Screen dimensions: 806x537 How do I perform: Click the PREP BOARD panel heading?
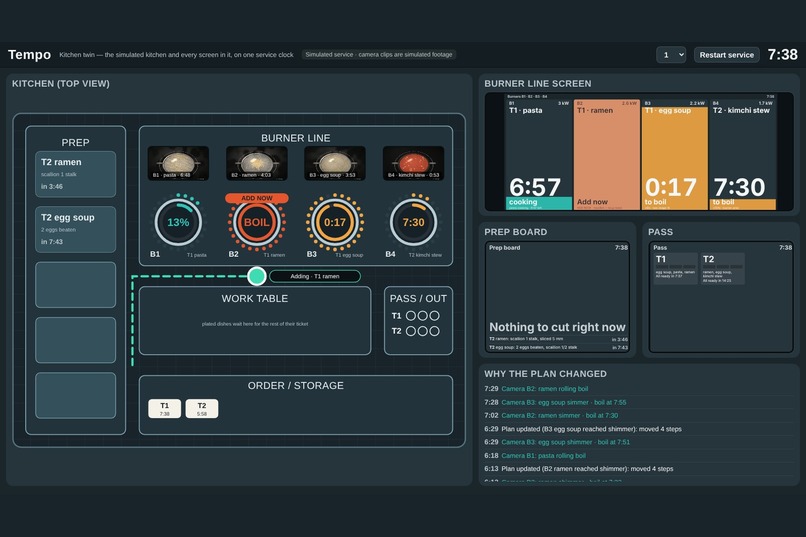point(516,232)
